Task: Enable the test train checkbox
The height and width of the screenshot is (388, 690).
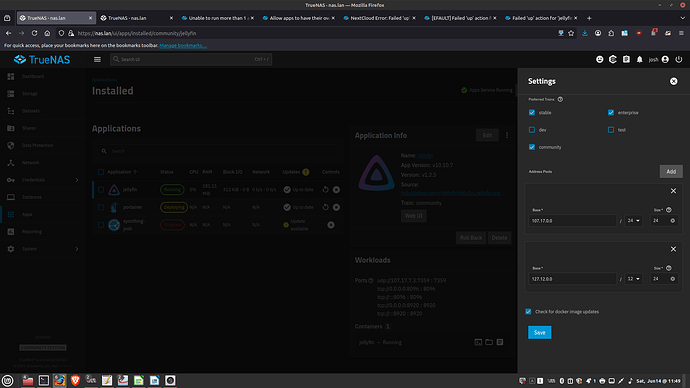Action: click(611, 130)
